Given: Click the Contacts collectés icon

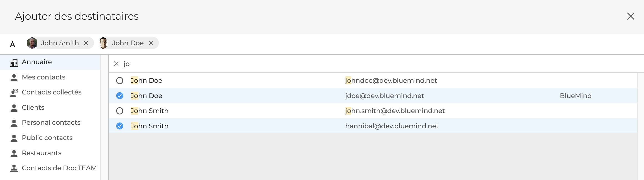Looking at the screenshot, I should pyautogui.click(x=14, y=92).
